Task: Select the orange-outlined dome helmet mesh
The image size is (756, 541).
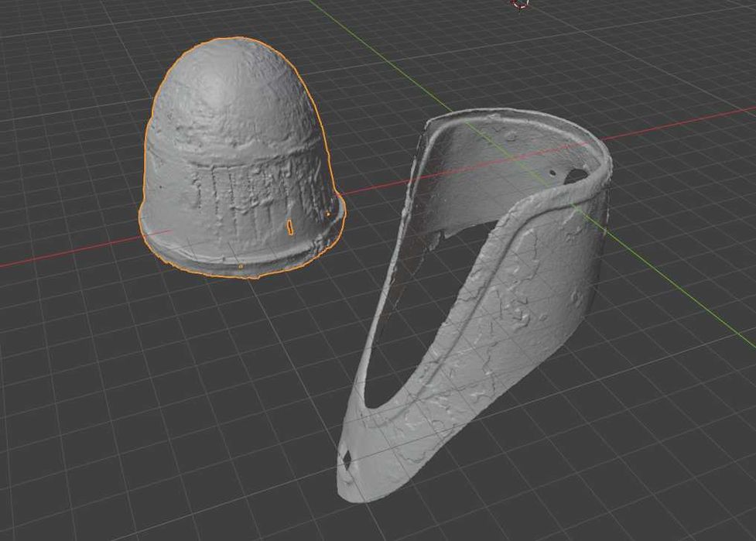Action: coord(241,159)
